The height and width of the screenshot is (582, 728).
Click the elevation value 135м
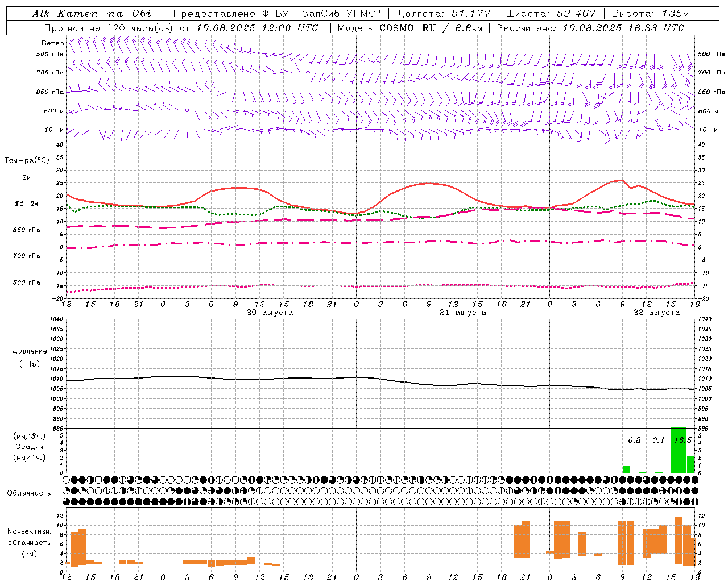pyautogui.click(x=675, y=14)
